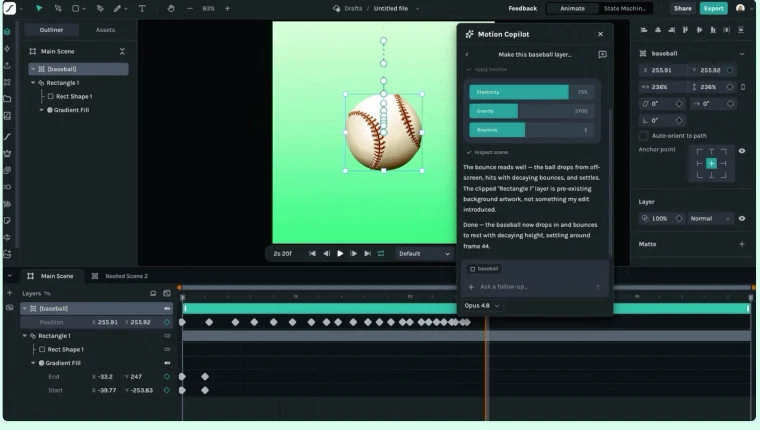This screenshot has width=760, height=430.
Task: Toggle layer visibility eye beside Normal
Action: (x=742, y=219)
